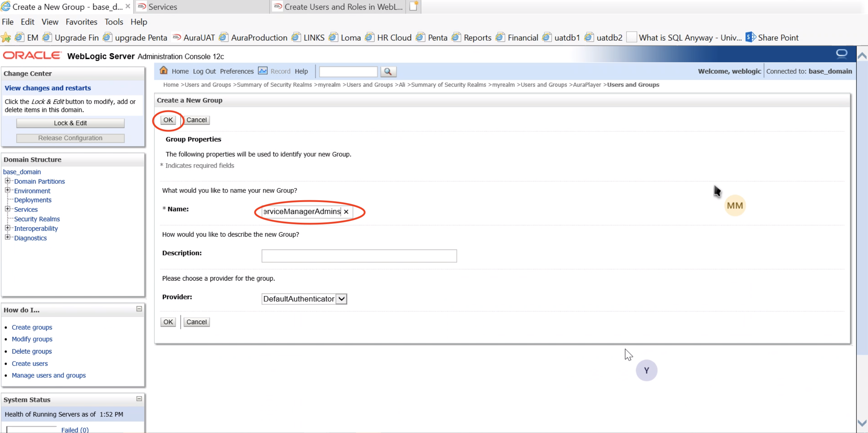
Task: Click the Log Out link
Action: [x=204, y=71]
